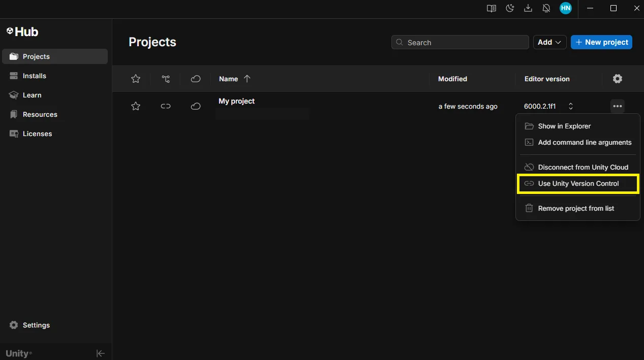
Task: Open Resources in the sidebar
Action: [x=40, y=114]
